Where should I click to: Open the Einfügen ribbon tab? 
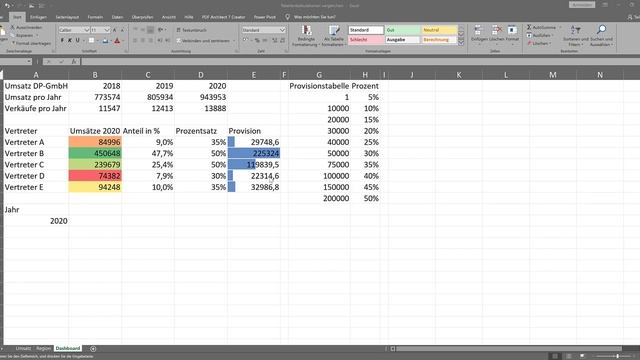(38, 17)
